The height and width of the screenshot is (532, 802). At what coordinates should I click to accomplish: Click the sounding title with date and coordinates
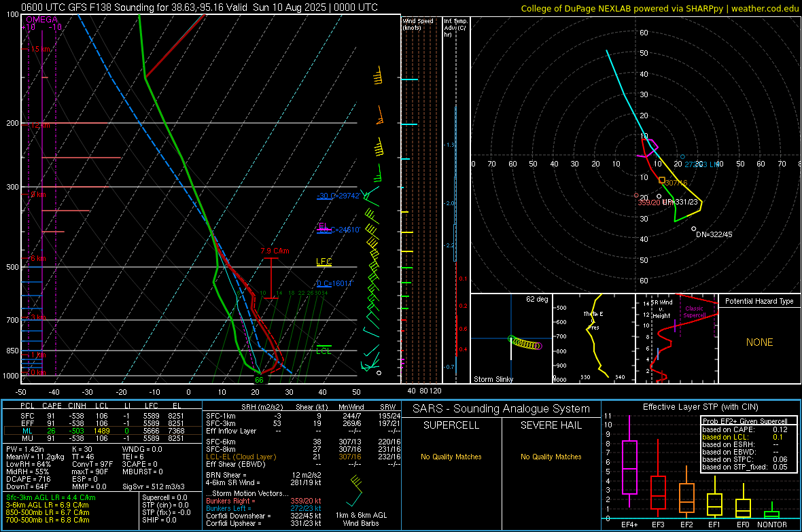pos(199,7)
